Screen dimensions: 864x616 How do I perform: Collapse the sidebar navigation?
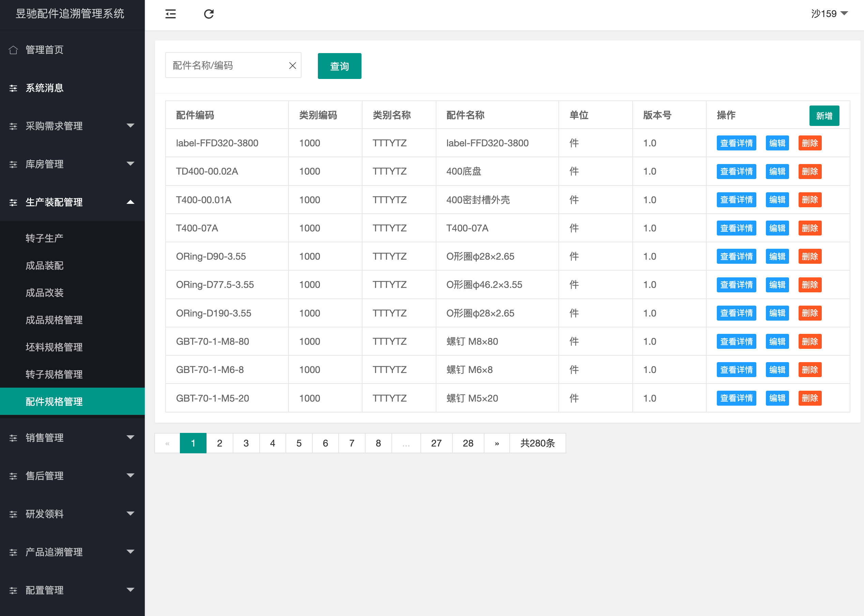tap(170, 14)
